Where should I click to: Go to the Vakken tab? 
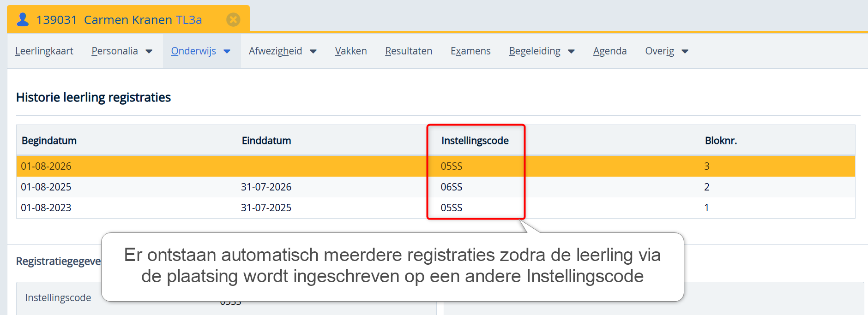click(x=351, y=51)
